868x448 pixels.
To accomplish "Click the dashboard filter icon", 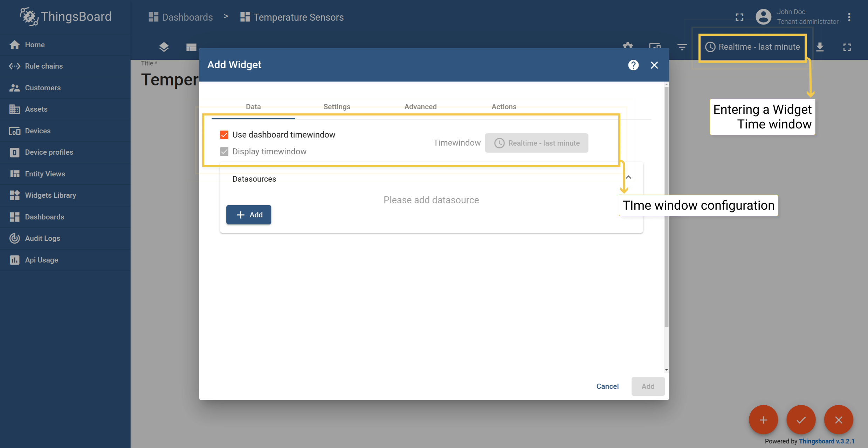I will [x=682, y=47].
